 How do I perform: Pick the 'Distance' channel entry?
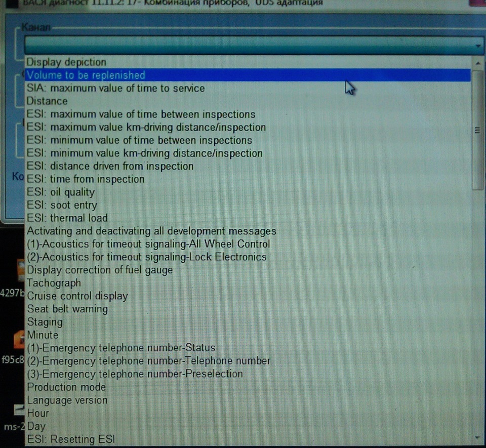click(248, 101)
